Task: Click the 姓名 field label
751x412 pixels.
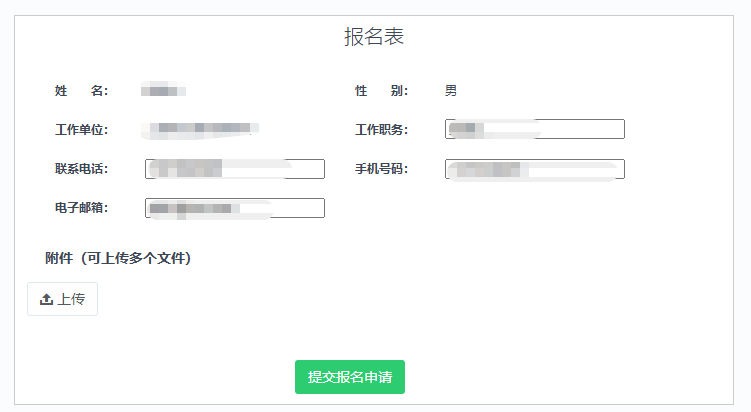Action: (81, 91)
